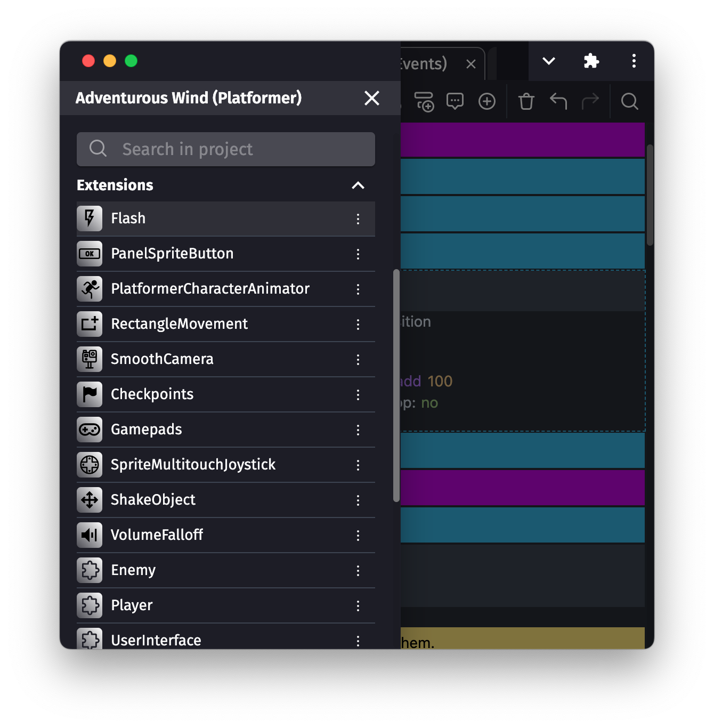Close the project manager panel
The width and height of the screenshot is (714, 728).
pos(371,98)
